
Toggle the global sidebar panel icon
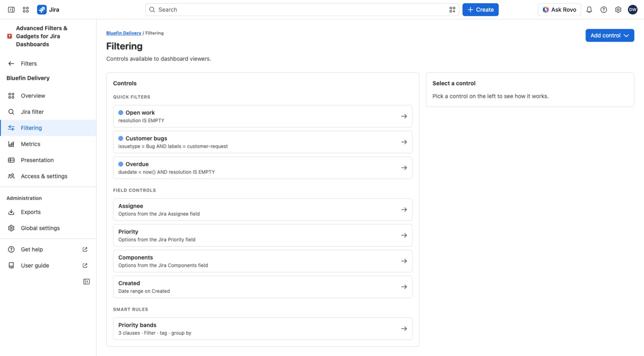(11, 10)
